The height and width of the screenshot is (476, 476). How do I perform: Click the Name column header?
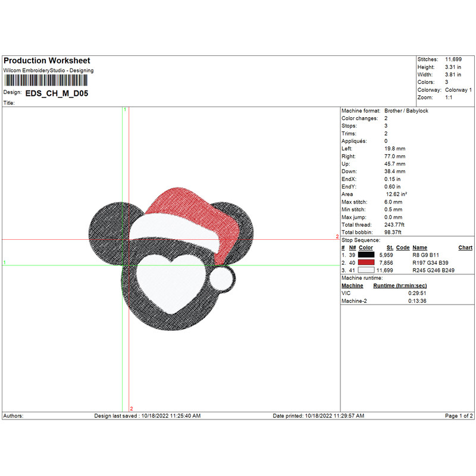[x=420, y=248]
